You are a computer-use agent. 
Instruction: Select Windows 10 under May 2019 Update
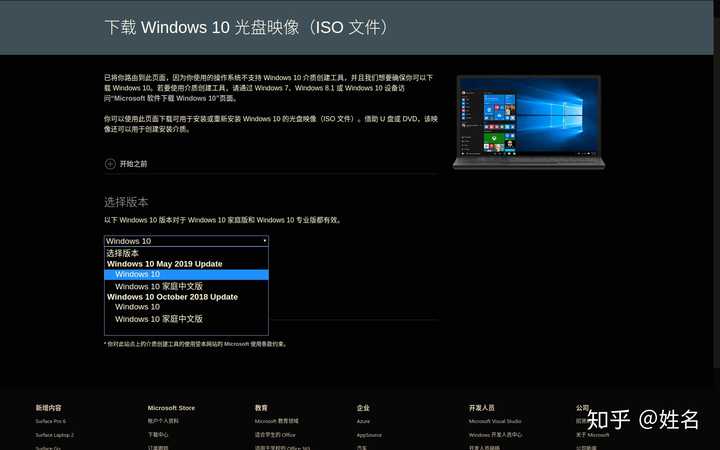(x=186, y=275)
